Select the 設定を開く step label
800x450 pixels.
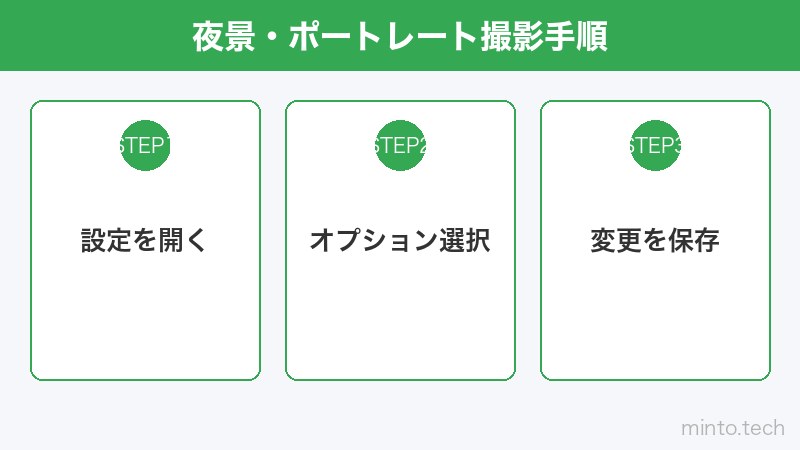(x=145, y=241)
